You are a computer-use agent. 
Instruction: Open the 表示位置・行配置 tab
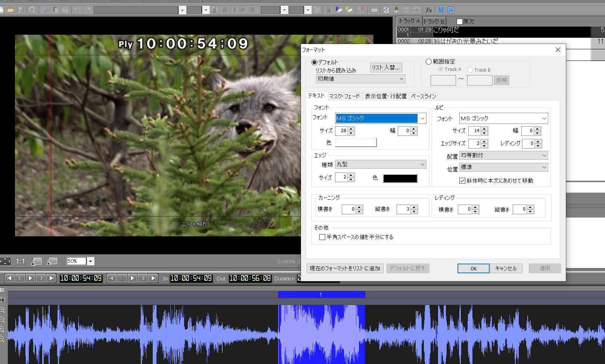385,96
